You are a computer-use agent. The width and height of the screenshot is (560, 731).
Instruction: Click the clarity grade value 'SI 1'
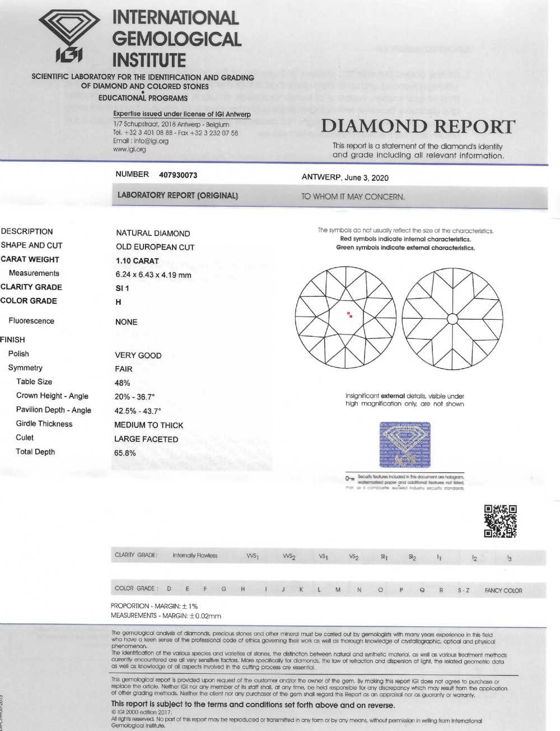pos(122,288)
